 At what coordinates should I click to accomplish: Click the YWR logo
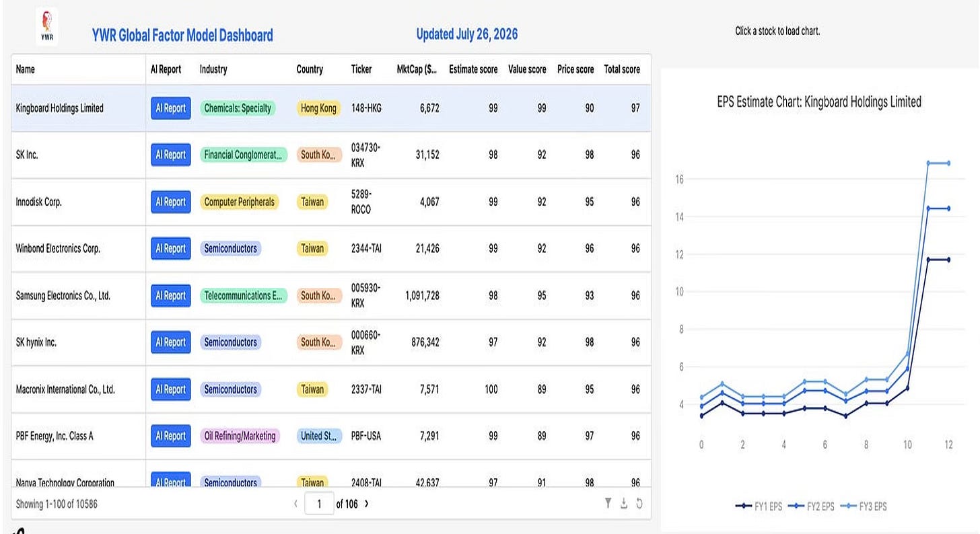click(47, 28)
